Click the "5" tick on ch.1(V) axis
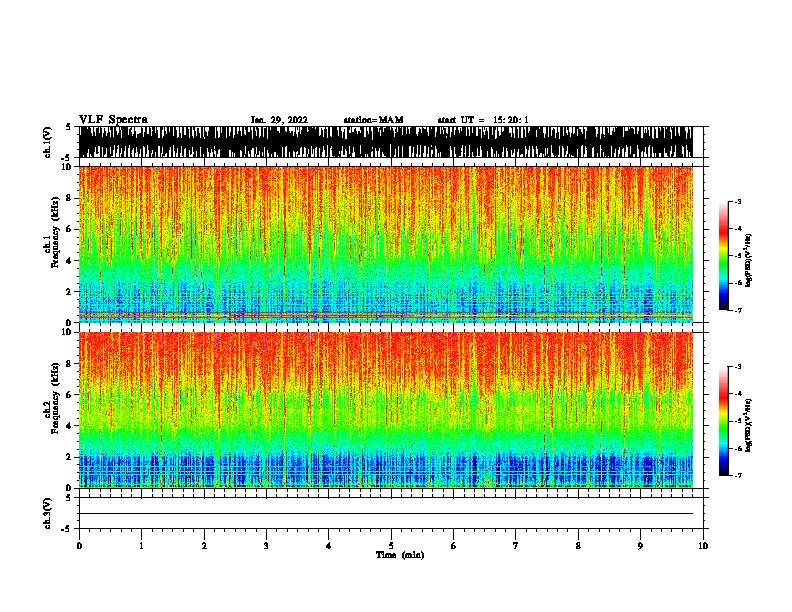The width and height of the screenshot is (792, 612). (69, 127)
